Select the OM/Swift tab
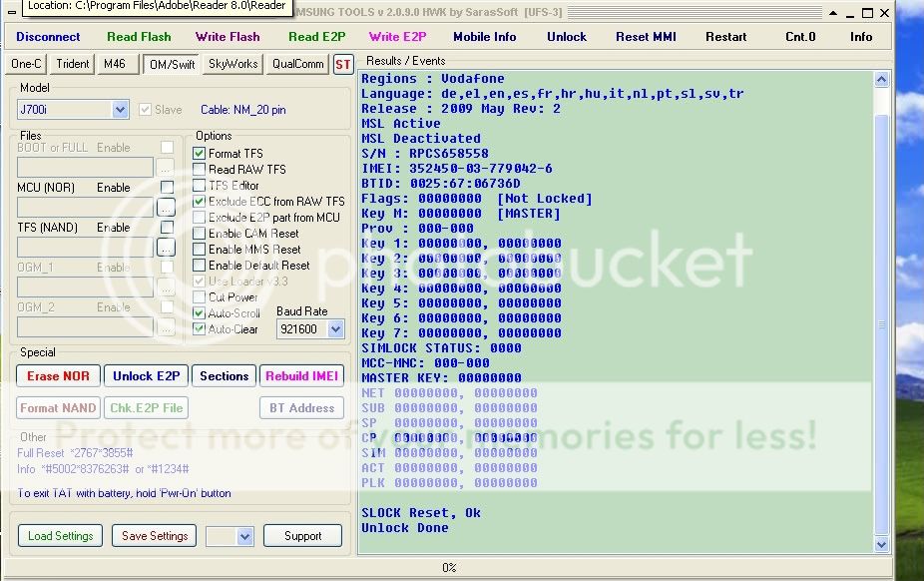The width and height of the screenshot is (924, 581). (x=172, y=64)
